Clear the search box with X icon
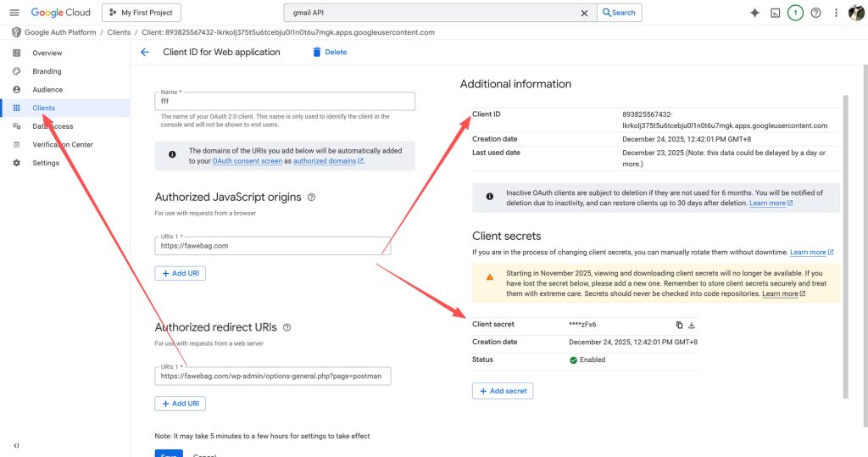The height and width of the screenshot is (457, 868). click(583, 13)
